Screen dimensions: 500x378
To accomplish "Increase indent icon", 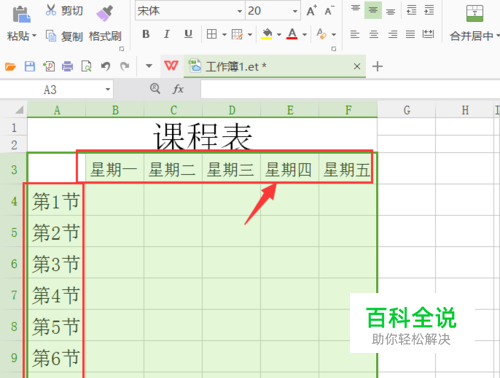I will click(429, 10).
